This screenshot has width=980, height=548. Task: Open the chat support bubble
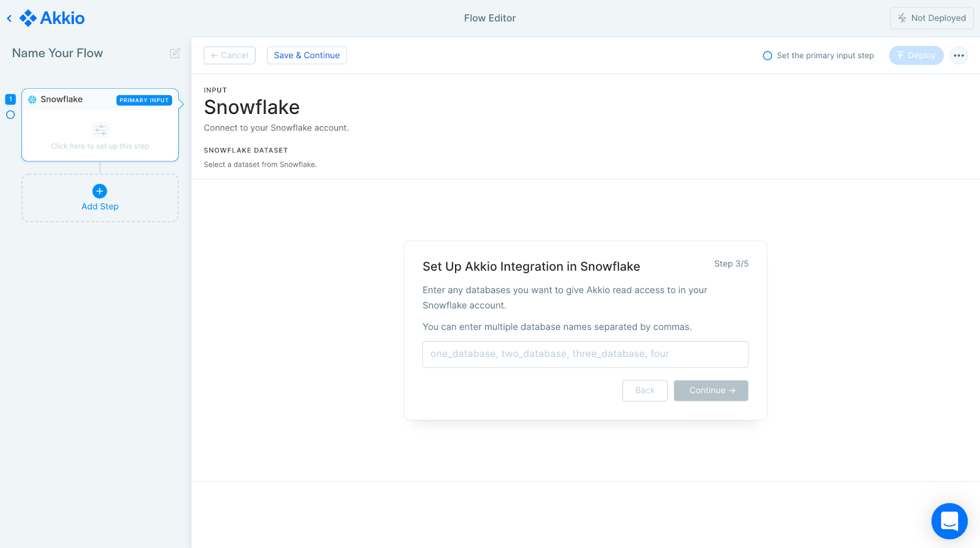click(x=949, y=521)
